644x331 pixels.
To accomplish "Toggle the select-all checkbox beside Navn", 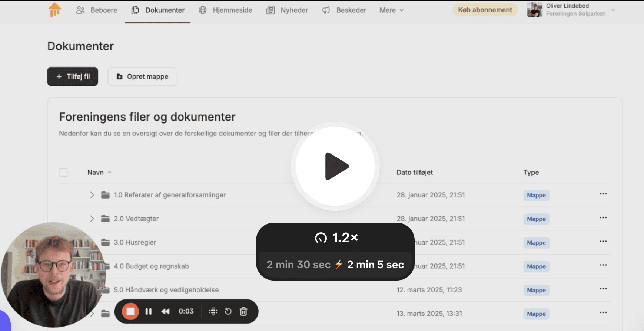I will [63, 173].
